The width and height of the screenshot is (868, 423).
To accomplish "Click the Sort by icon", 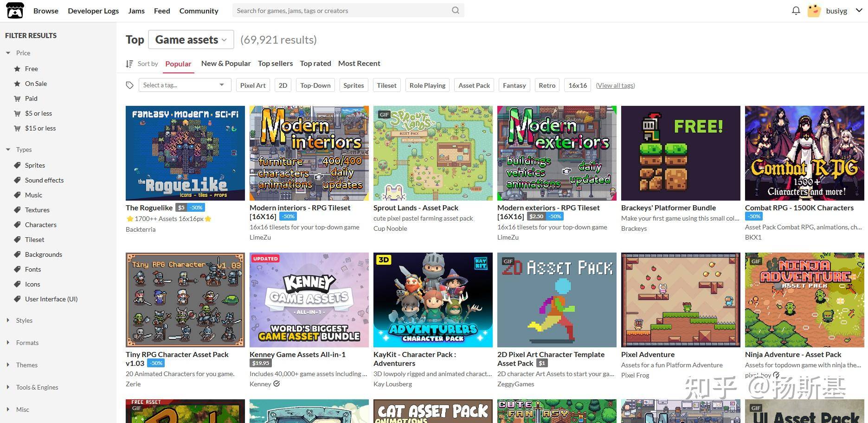I will (x=129, y=64).
